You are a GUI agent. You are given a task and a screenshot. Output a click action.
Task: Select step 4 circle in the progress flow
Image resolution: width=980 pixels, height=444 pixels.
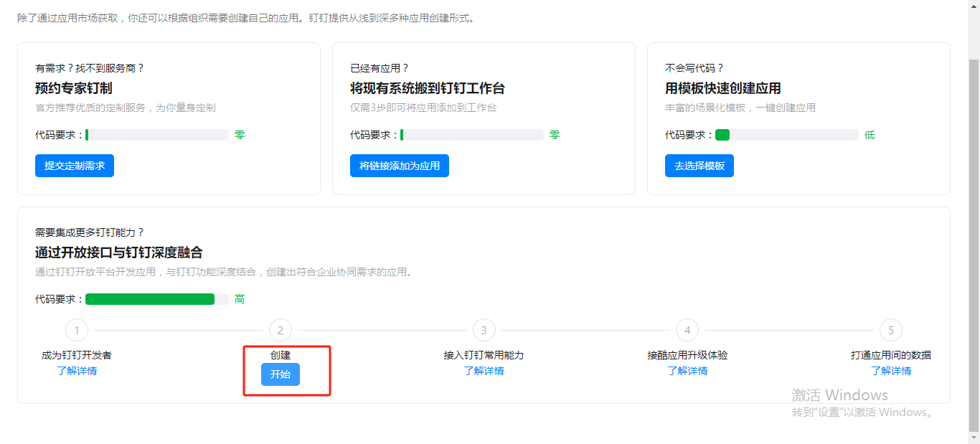tap(687, 330)
